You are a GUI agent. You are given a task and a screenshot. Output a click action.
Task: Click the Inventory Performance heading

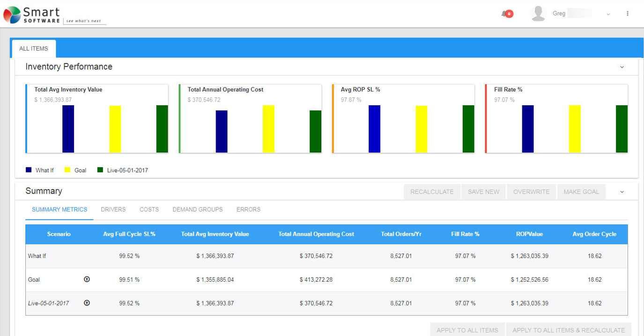click(x=69, y=66)
